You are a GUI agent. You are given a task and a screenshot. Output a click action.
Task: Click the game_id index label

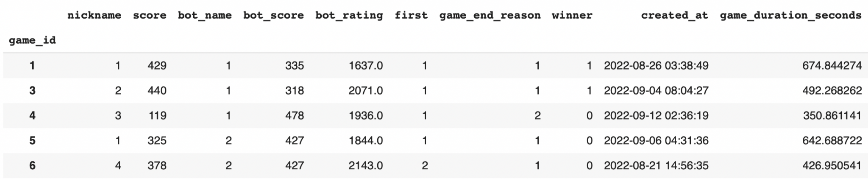32,41
